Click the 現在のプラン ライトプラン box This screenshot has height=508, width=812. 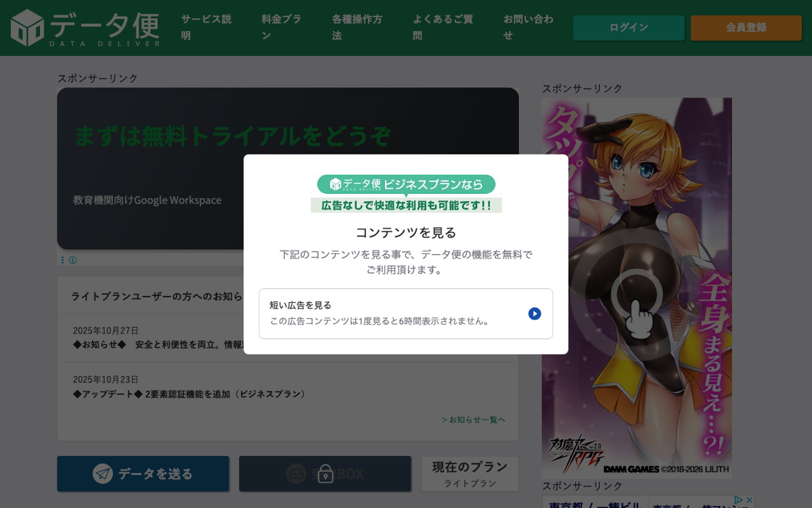470,473
